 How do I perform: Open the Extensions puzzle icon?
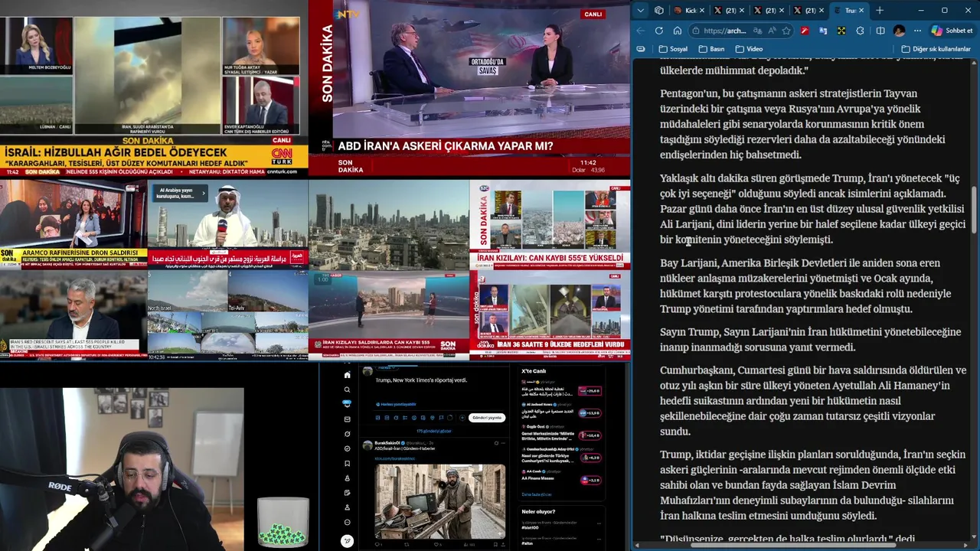click(860, 31)
